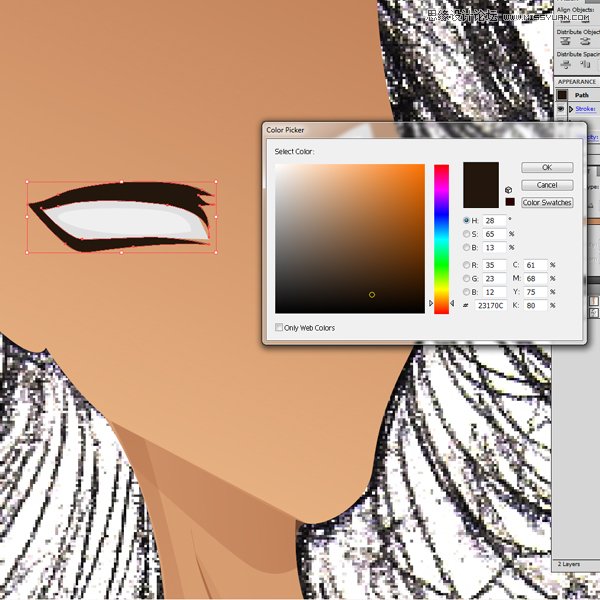Click the first Distribute Objects icon
Viewport: 600px width, 600px height.
tap(565, 41)
